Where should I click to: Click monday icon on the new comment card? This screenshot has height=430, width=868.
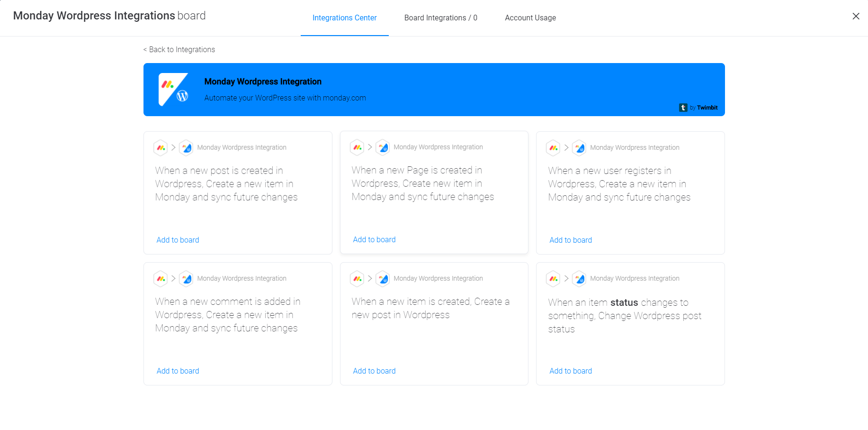point(161,279)
